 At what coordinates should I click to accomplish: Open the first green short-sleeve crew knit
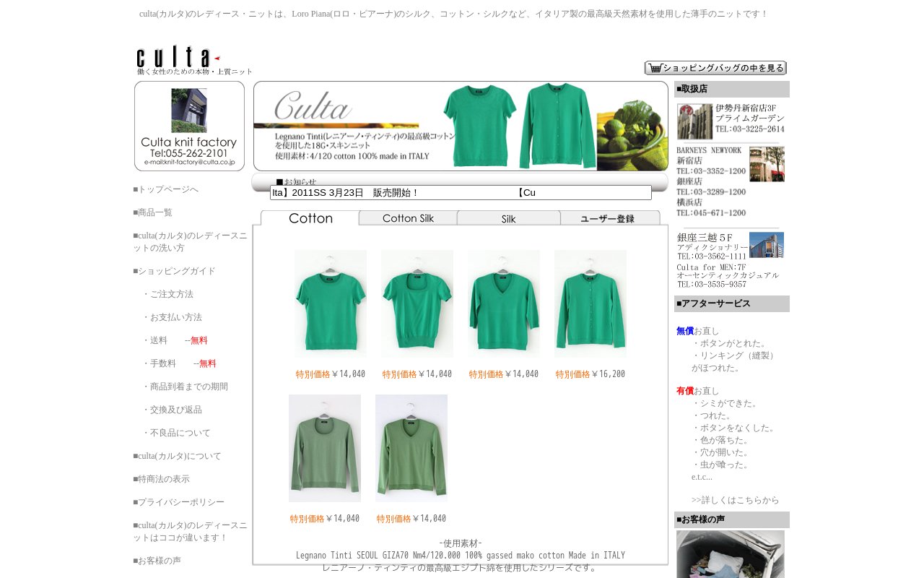(x=331, y=303)
